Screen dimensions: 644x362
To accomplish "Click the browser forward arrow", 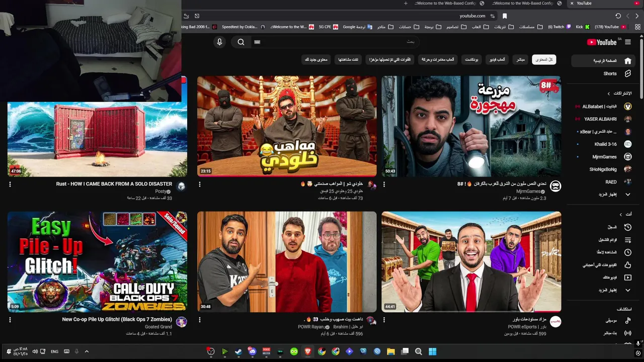I will [x=637, y=16].
